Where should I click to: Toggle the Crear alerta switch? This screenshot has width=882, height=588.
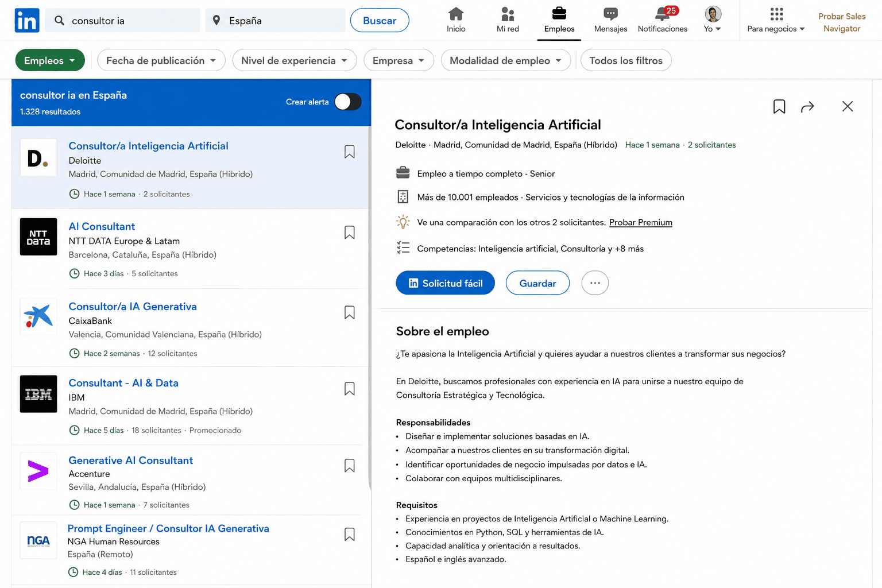(348, 102)
